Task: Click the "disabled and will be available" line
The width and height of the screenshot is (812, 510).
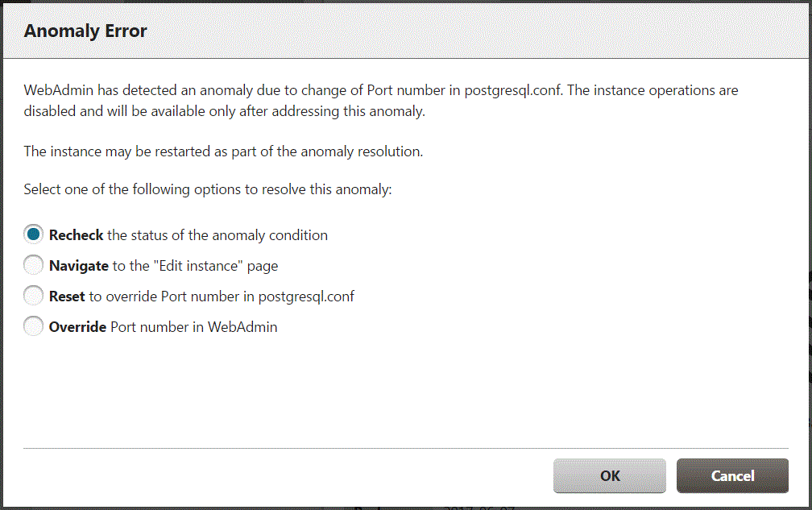Action: [224, 111]
